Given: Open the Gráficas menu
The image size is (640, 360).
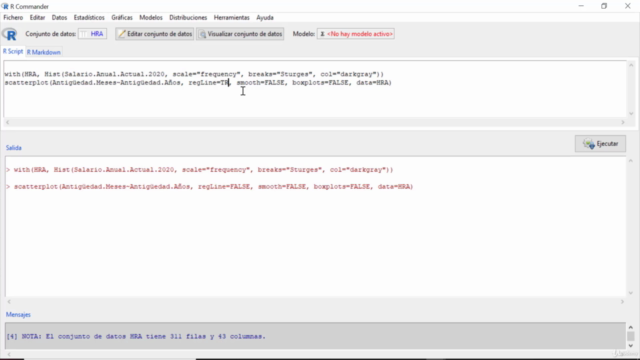Looking at the screenshot, I should (x=122, y=18).
